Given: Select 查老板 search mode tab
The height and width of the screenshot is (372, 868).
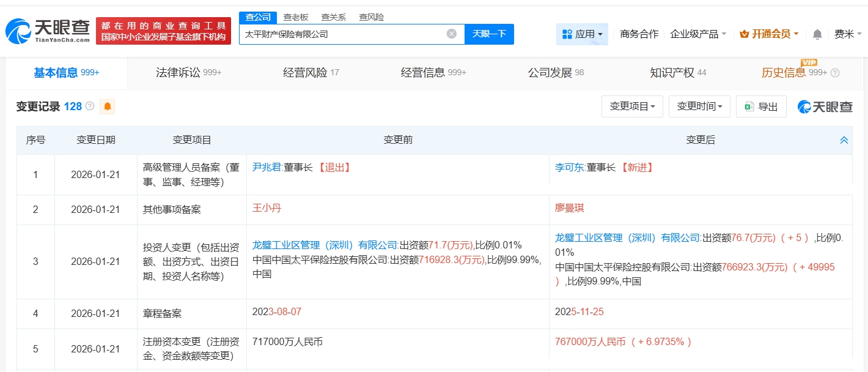Looking at the screenshot, I should (296, 17).
